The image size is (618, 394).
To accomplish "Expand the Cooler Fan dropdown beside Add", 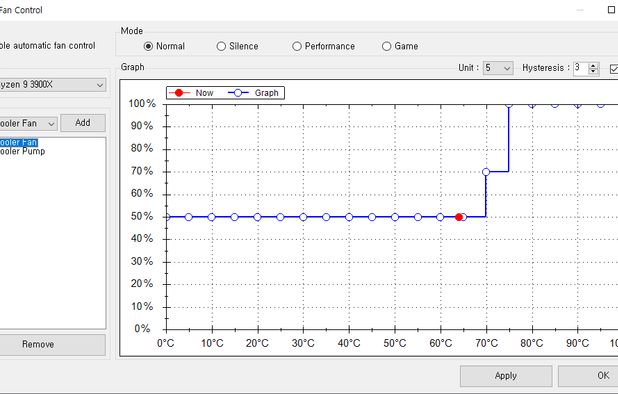I will (28, 124).
